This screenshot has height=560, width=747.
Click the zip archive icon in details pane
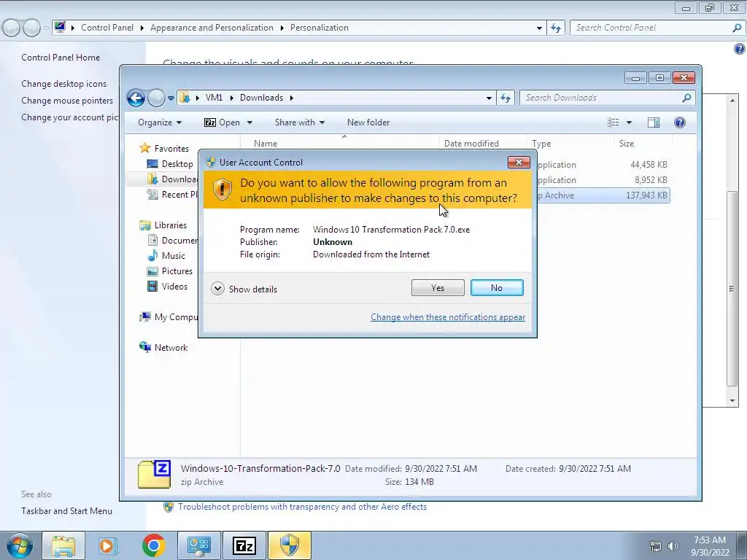(154, 474)
